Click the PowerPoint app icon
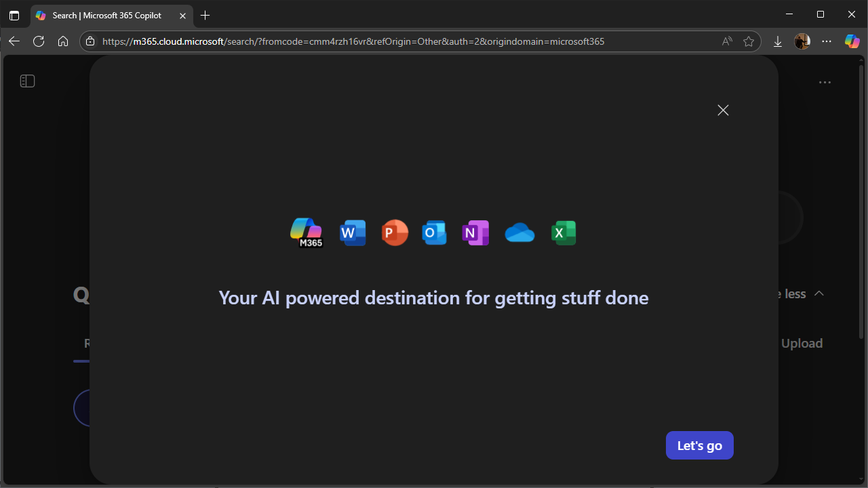The image size is (868, 488). pos(395,233)
